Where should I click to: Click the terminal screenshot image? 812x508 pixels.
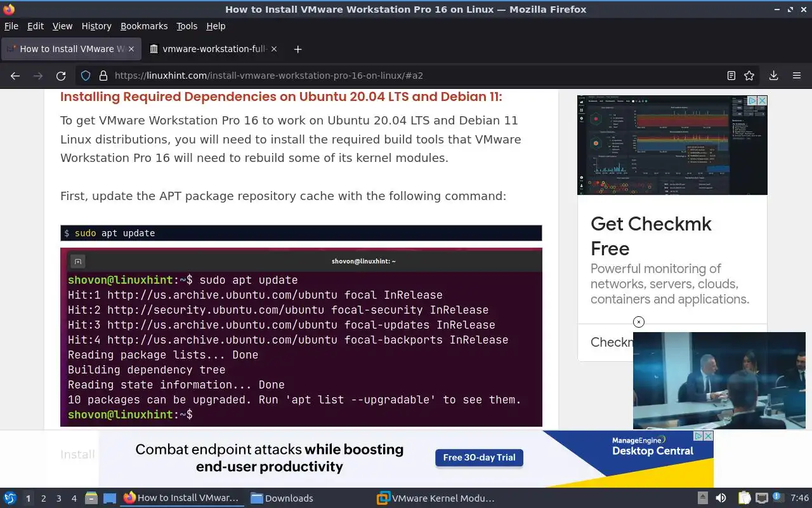[301, 337]
